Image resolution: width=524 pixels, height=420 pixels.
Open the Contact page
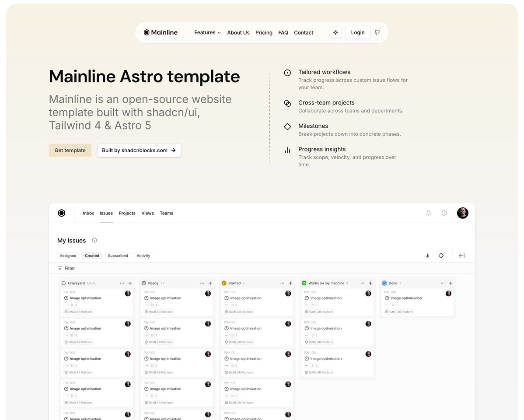pyautogui.click(x=304, y=32)
